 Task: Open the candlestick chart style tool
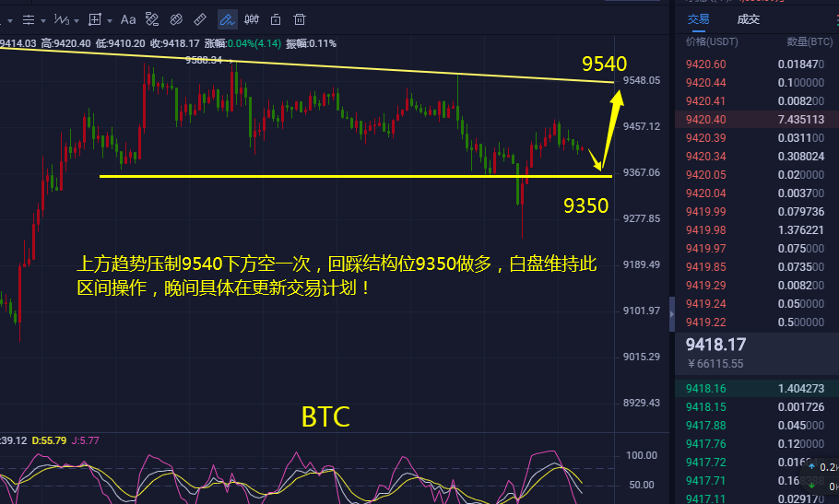252,19
